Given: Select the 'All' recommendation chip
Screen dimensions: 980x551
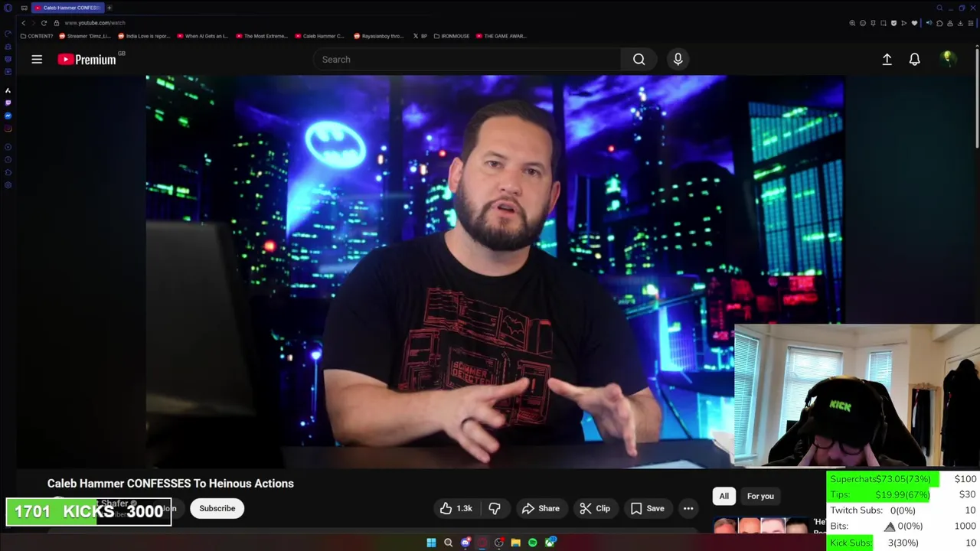Looking at the screenshot, I should tap(724, 496).
